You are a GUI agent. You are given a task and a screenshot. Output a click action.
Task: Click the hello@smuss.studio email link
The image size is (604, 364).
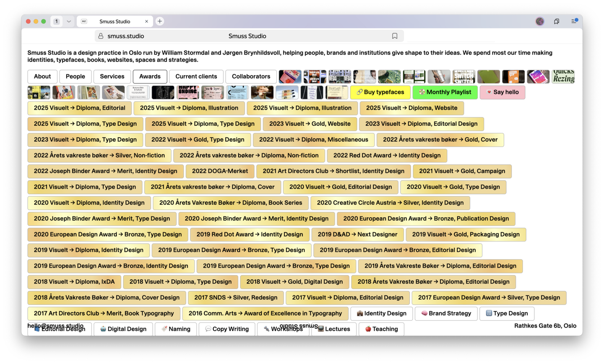[55, 325]
